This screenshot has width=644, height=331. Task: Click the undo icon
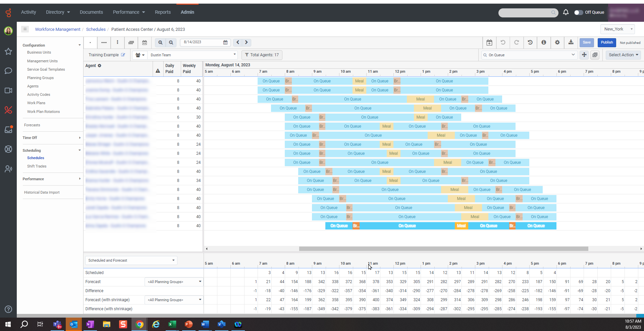point(503,43)
